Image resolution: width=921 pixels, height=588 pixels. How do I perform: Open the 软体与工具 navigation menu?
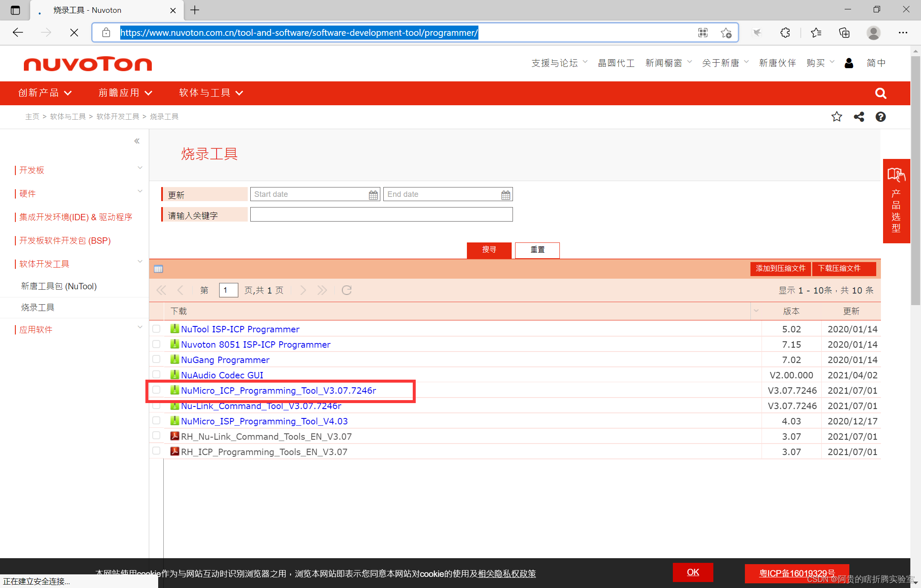211,93
